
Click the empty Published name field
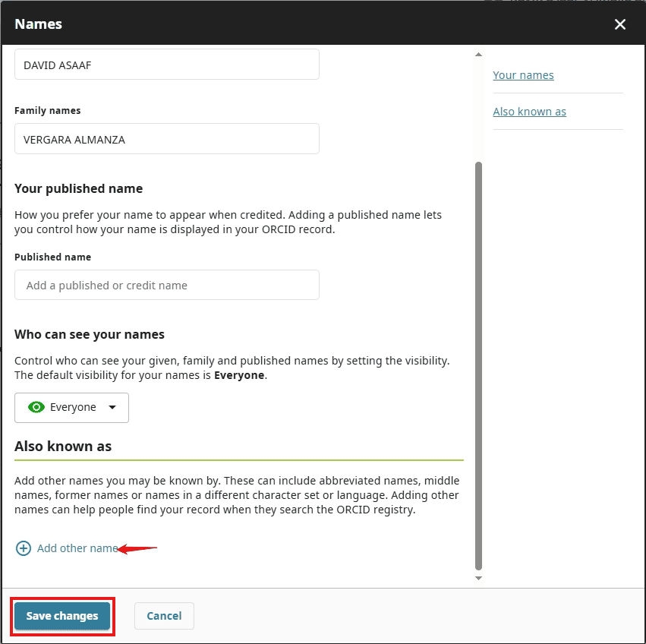[x=167, y=286]
